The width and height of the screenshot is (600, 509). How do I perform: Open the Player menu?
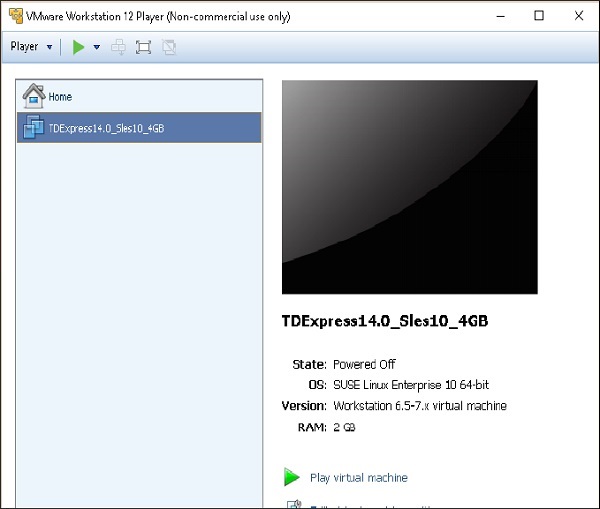click(x=24, y=47)
